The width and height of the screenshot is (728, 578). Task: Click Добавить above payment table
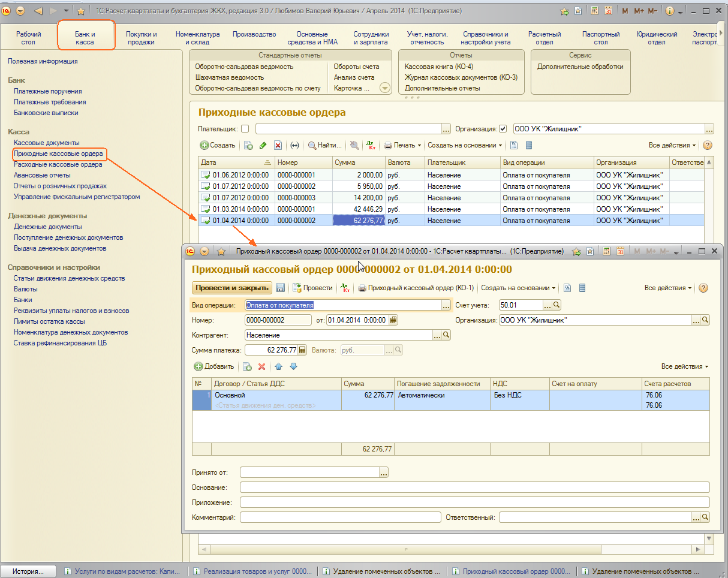tap(214, 366)
